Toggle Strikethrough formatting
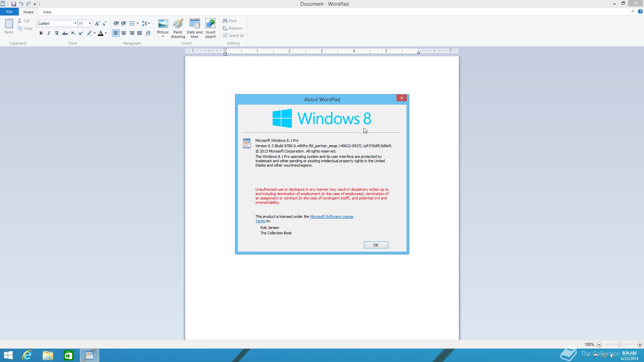The width and height of the screenshot is (644, 362). pos(65,33)
